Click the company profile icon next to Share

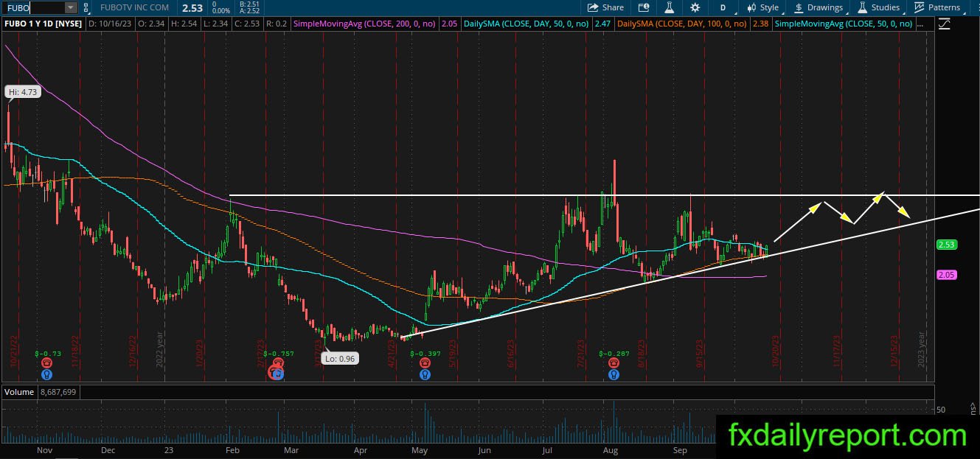644,7
